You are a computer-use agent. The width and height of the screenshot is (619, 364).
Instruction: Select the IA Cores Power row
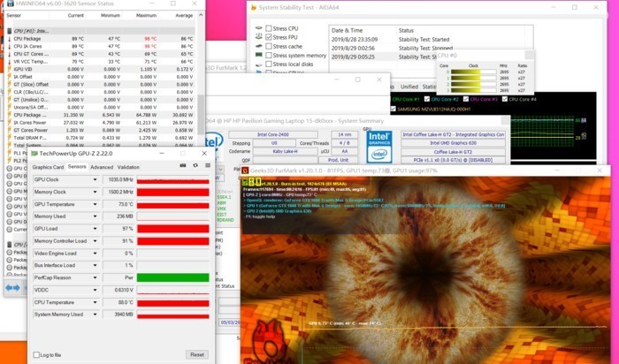(101, 123)
